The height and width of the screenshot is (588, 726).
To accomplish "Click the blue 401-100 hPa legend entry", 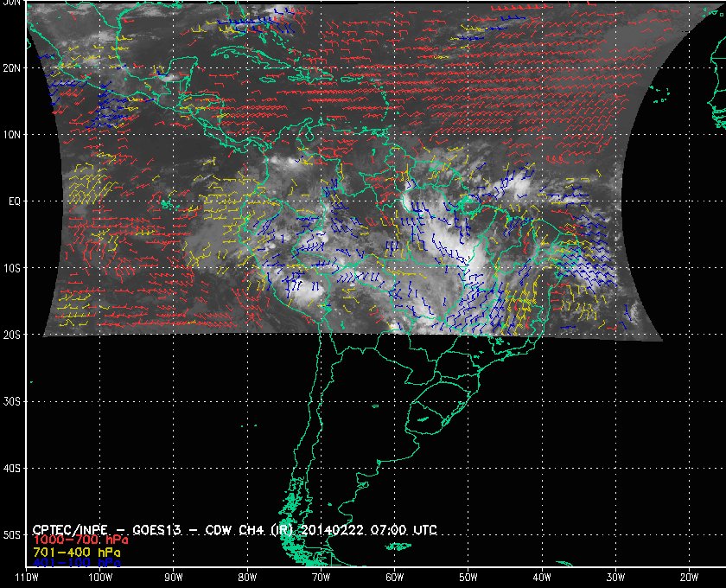I will pos(76,562).
